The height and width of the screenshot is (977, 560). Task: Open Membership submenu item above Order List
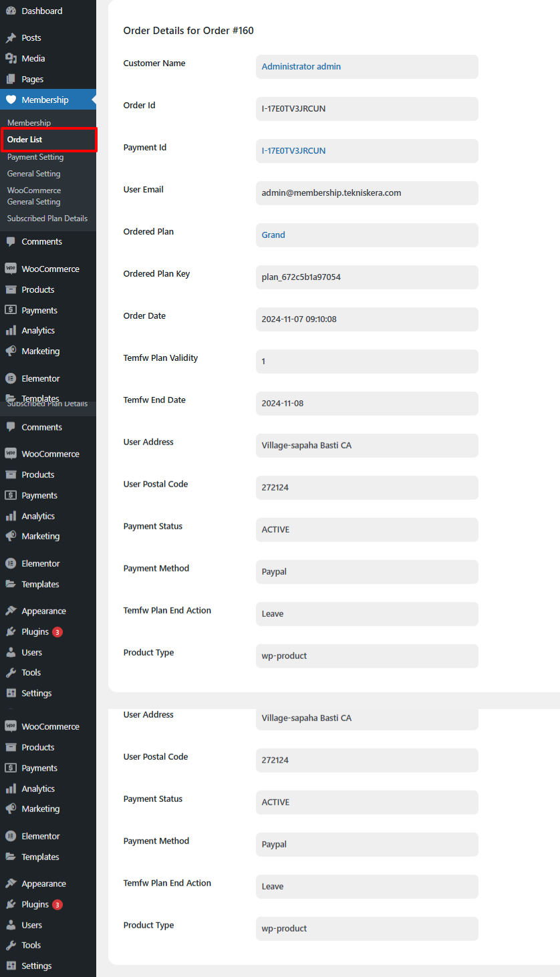tap(29, 123)
